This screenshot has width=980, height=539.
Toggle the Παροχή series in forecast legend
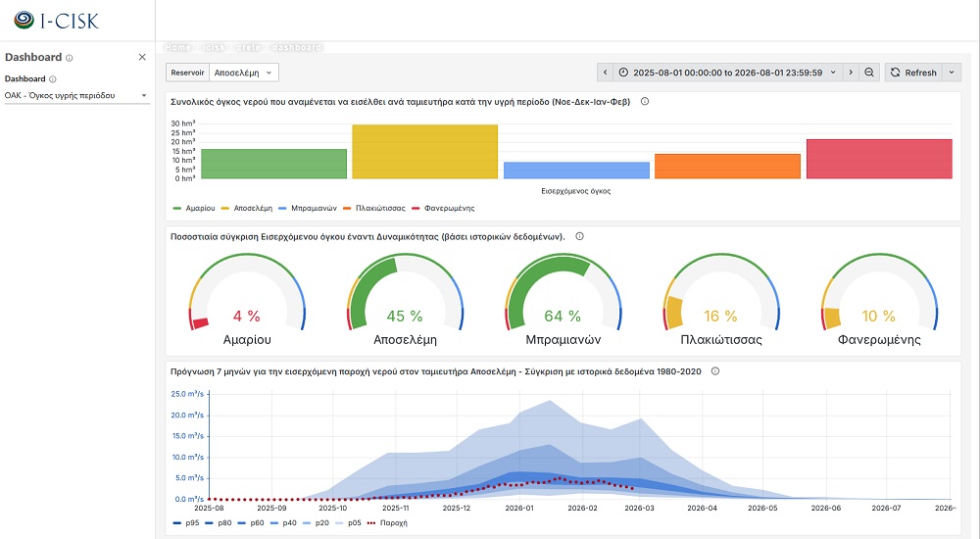392,523
